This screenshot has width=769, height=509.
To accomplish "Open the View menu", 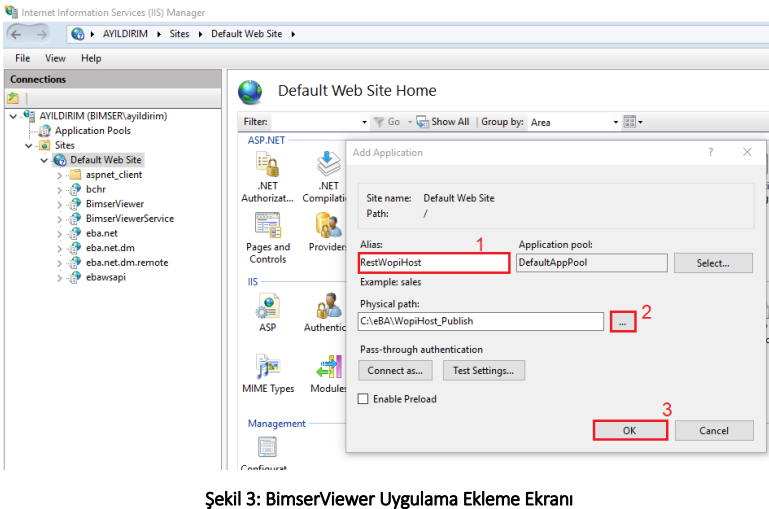I will point(55,58).
